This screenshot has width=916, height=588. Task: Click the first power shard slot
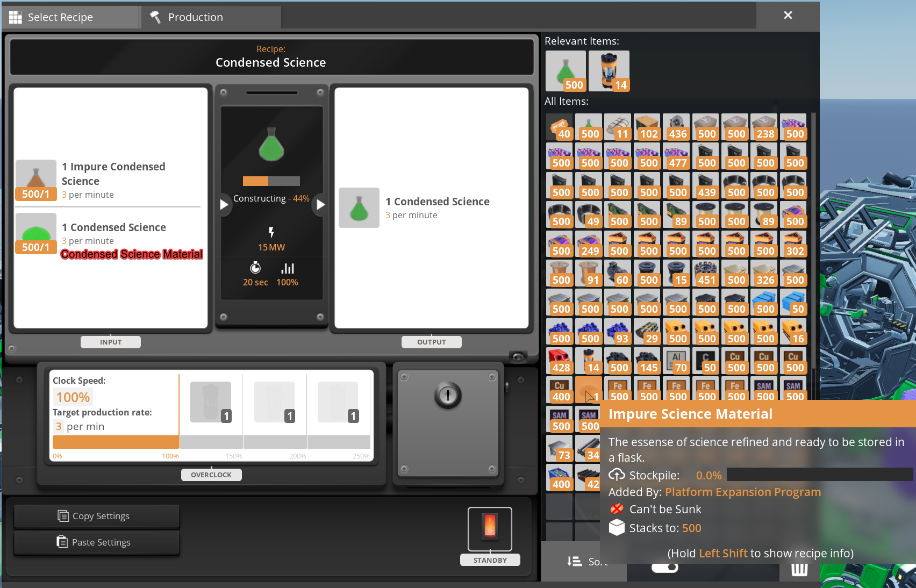click(211, 402)
